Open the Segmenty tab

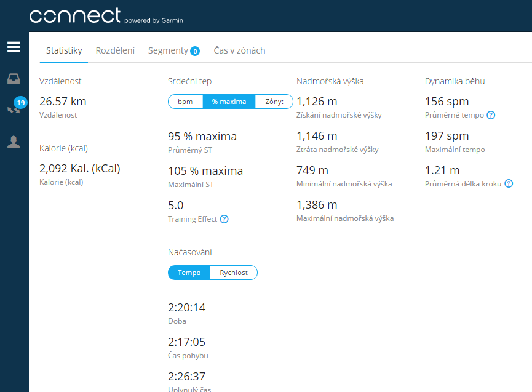pos(168,50)
